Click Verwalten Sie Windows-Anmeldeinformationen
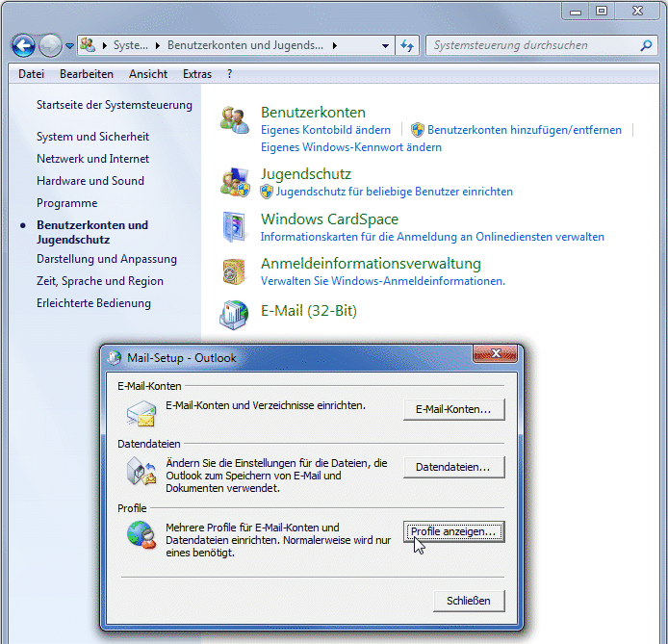 (383, 281)
